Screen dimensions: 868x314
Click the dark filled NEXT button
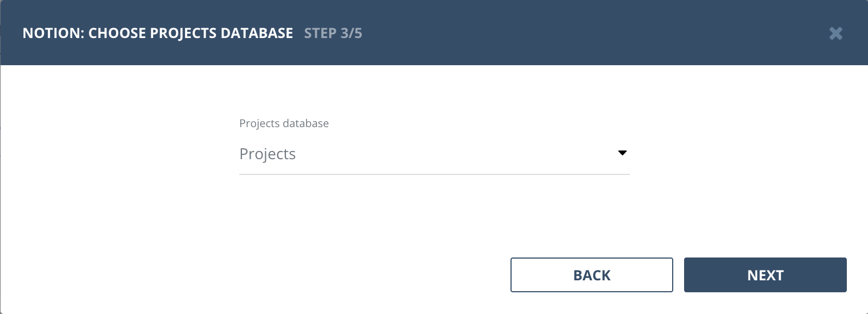coord(765,275)
